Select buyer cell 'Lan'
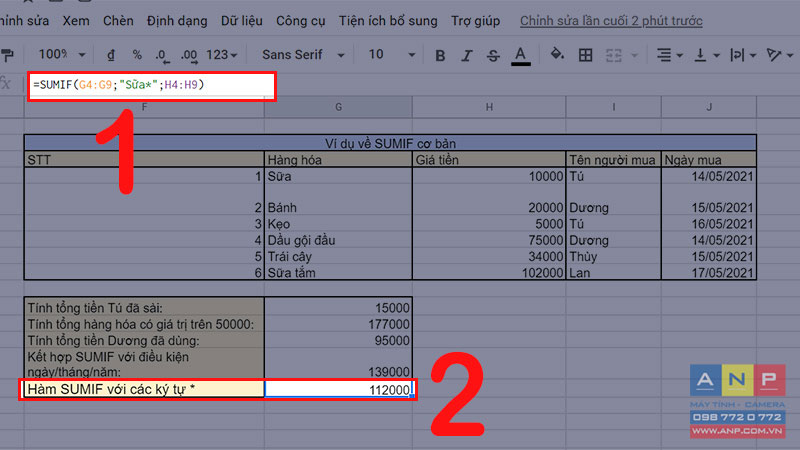Screen dimensions: 800x450 point(613,272)
